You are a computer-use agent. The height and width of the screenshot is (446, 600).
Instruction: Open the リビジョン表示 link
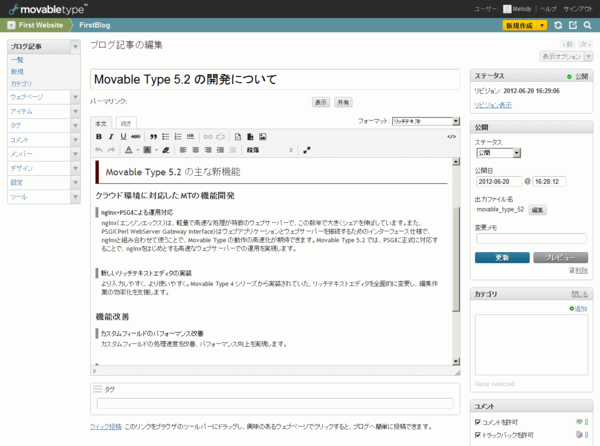(x=493, y=105)
